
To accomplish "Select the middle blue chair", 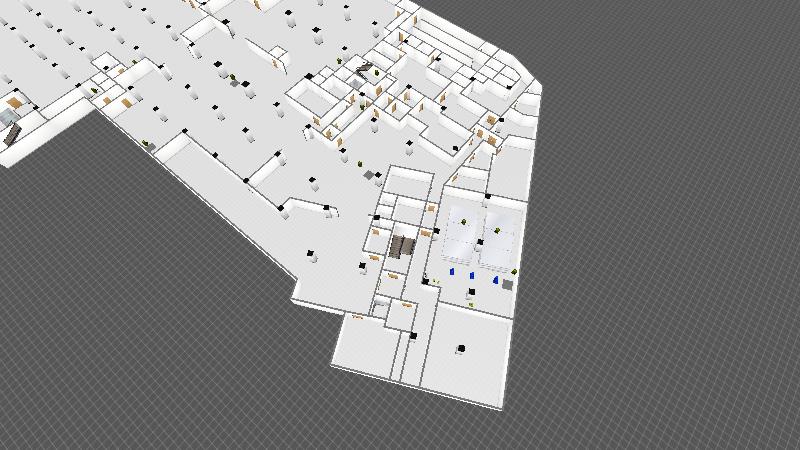I will click(x=472, y=274).
